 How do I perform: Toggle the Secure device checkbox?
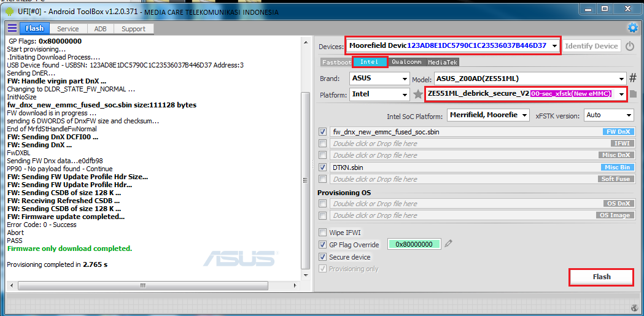323,257
